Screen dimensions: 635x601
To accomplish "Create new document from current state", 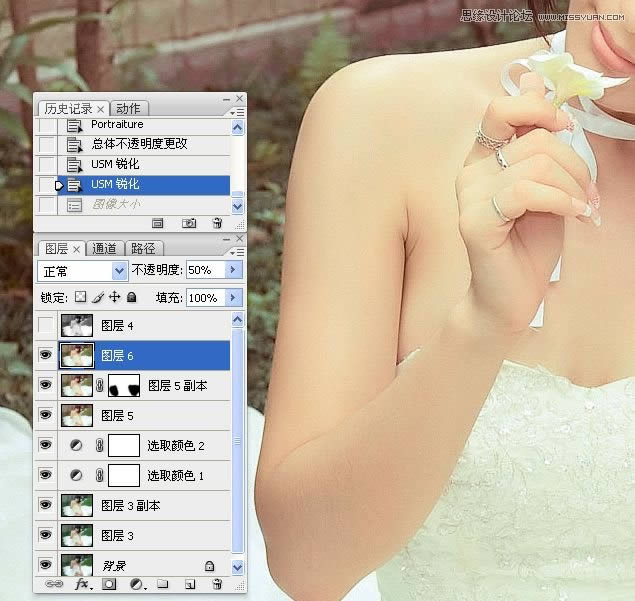I will point(157,223).
